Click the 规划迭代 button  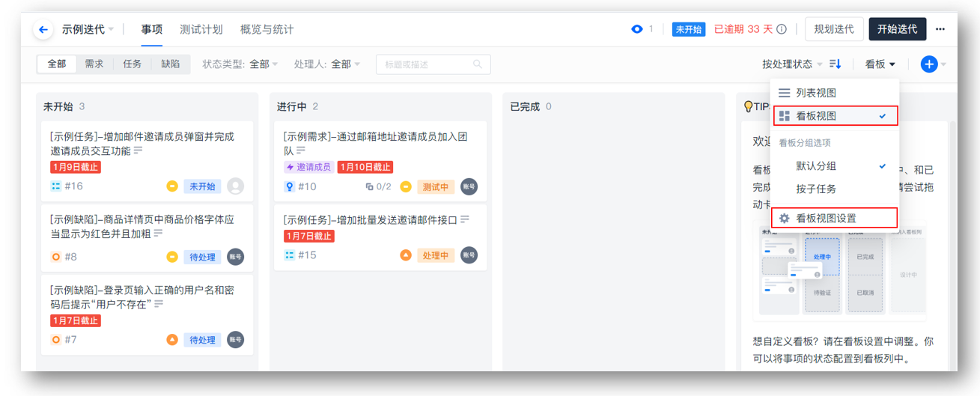pyautogui.click(x=834, y=29)
